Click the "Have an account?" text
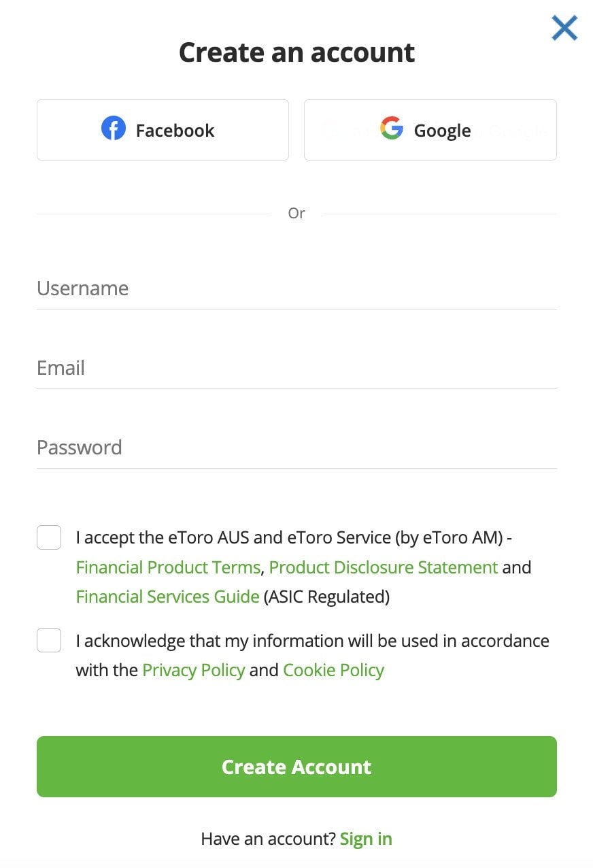 [x=268, y=839]
